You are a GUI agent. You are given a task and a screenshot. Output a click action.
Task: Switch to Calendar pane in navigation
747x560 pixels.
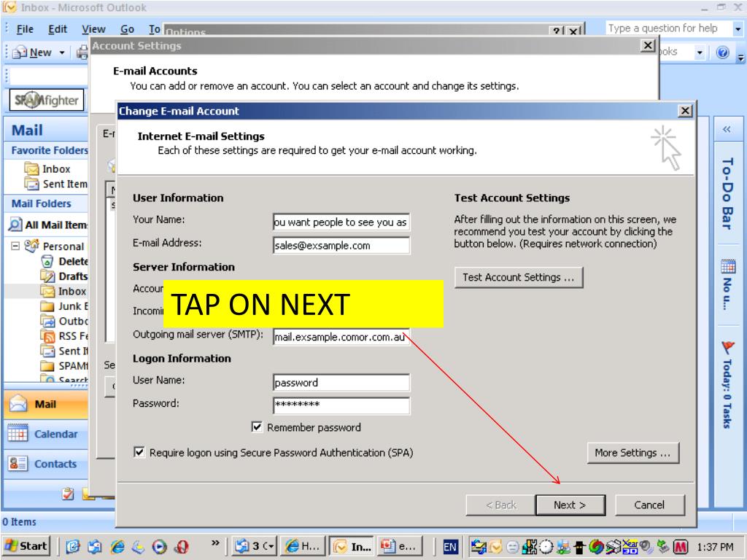pos(46,434)
